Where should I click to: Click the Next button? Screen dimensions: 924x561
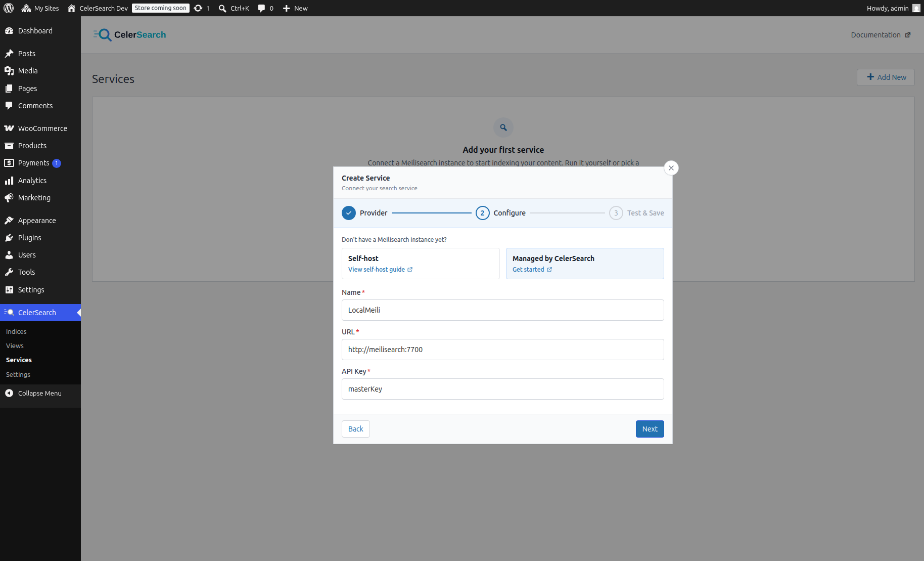(650, 429)
